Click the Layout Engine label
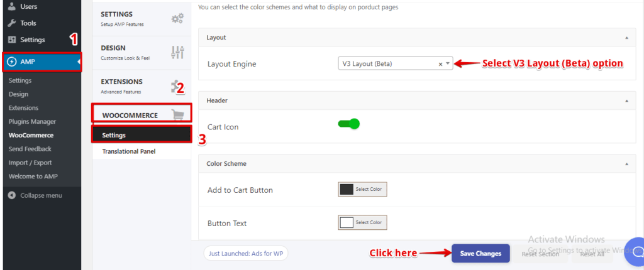 tap(231, 64)
